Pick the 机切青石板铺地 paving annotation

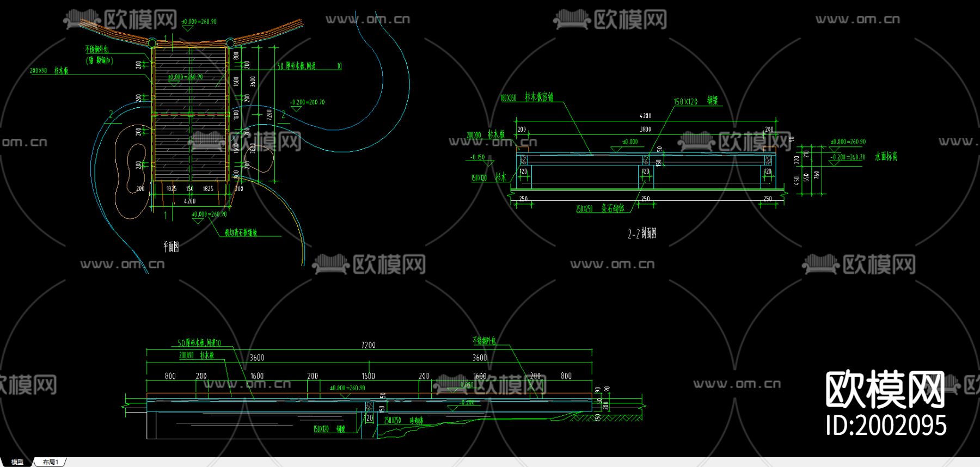241,232
